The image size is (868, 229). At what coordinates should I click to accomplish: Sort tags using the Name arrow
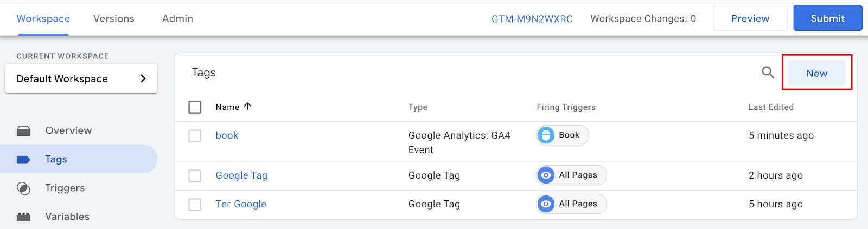point(248,107)
